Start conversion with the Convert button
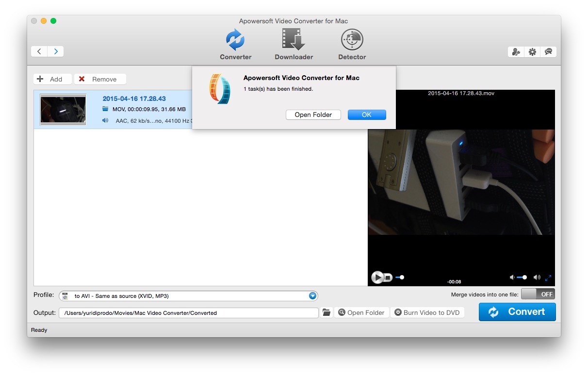 (x=517, y=312)
